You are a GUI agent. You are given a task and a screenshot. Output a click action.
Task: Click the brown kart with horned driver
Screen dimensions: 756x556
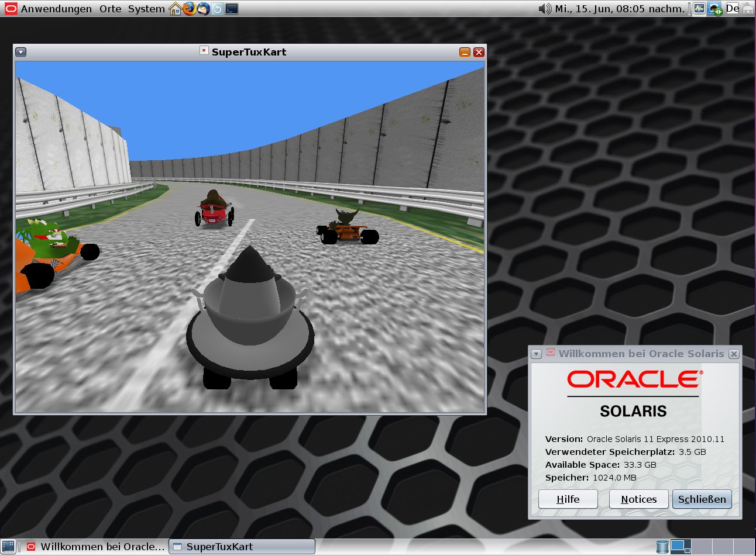(x=348, y=227)
